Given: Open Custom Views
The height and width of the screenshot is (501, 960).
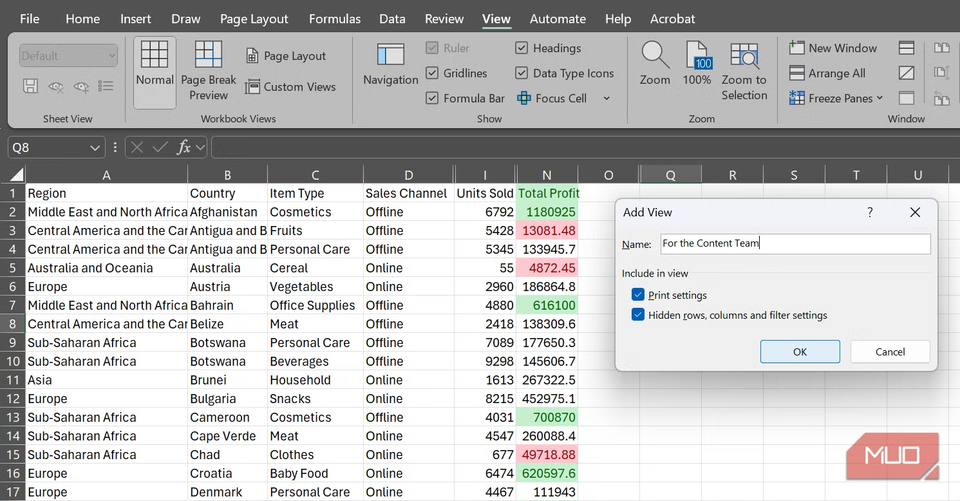Looking at the screenshot, I should point(291,87).
